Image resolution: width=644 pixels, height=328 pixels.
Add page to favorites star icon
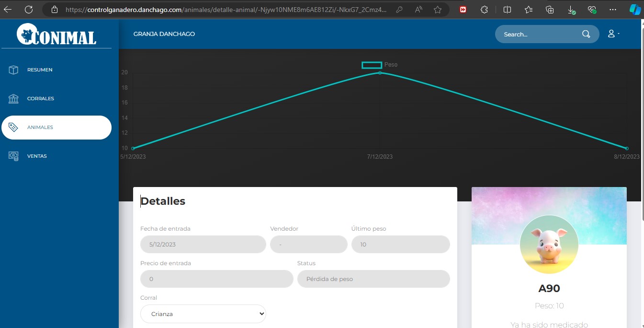(437, 10)
